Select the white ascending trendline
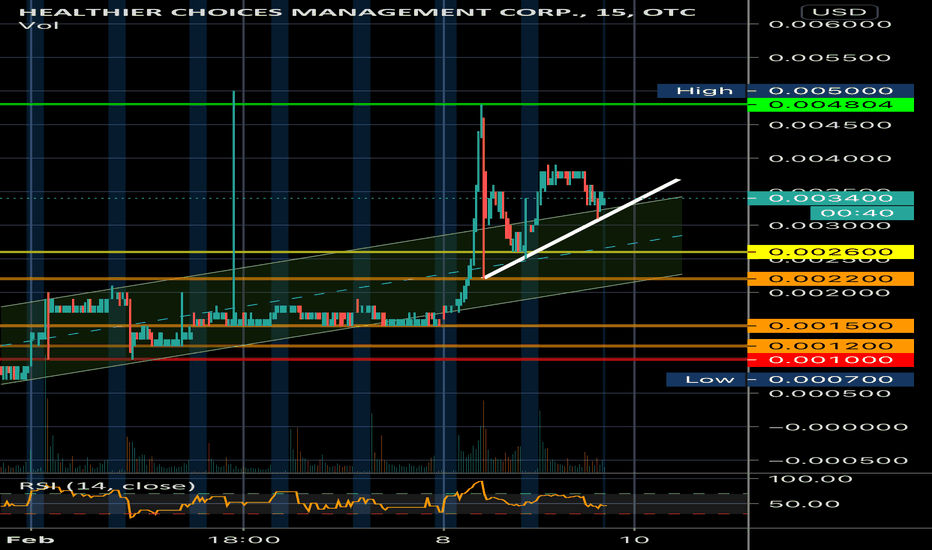Screen dimensions: 932x550 pos(582,228)
